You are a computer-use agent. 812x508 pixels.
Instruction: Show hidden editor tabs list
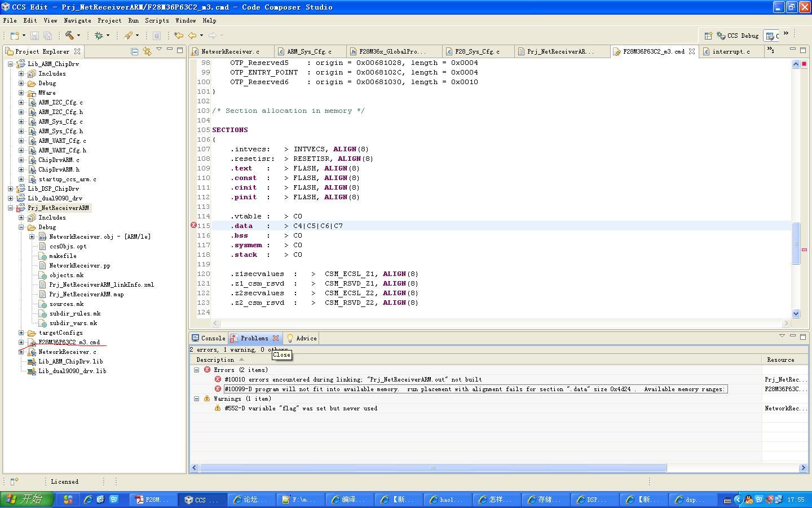point(771,51)
